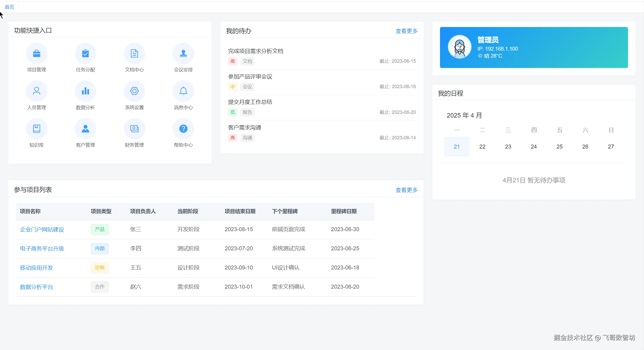Click the 里程碑日期 column header
The height and width of the screenshot is (350, 644).
point(344,211)
